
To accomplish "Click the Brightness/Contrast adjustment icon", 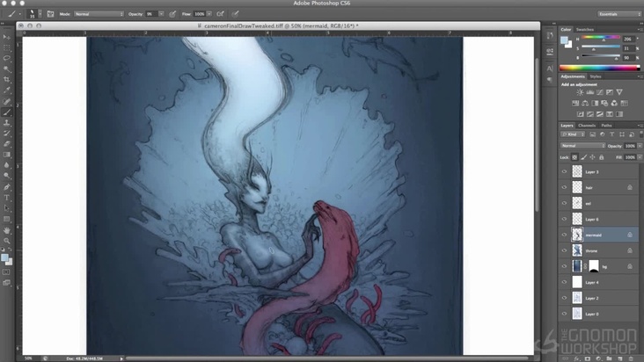I will [580, 92].
